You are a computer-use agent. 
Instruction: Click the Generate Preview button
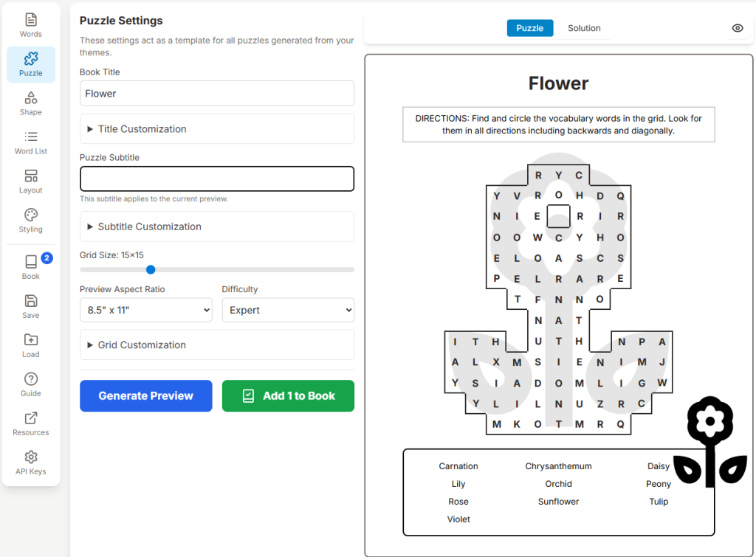tap(146, 395)
